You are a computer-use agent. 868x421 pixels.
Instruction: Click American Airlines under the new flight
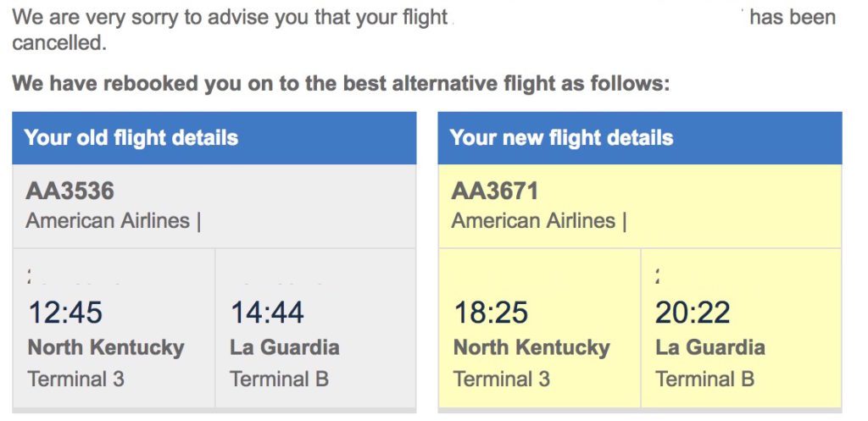(533, 221)
